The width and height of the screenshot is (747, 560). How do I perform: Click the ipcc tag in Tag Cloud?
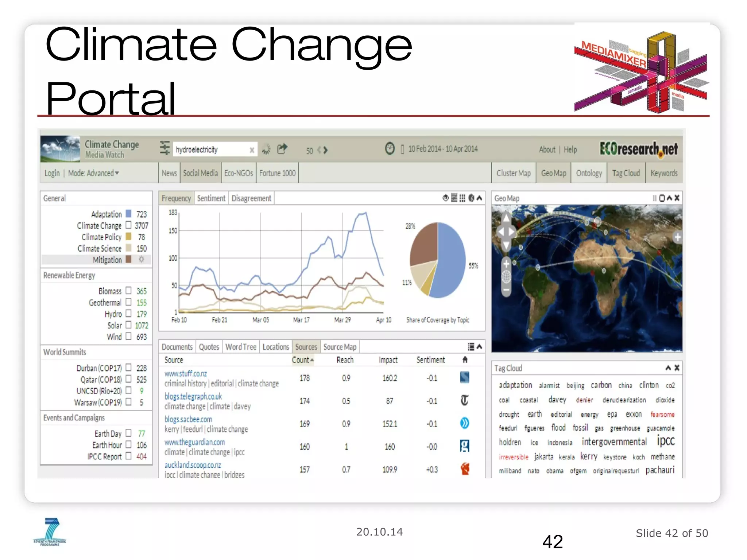(x=666, y=441)
